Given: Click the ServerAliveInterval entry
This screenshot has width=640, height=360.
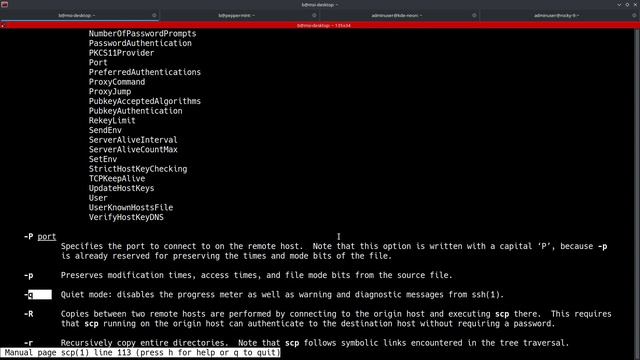Looking at the screenshot, I should pyautogui.click(x=133, y=140).
